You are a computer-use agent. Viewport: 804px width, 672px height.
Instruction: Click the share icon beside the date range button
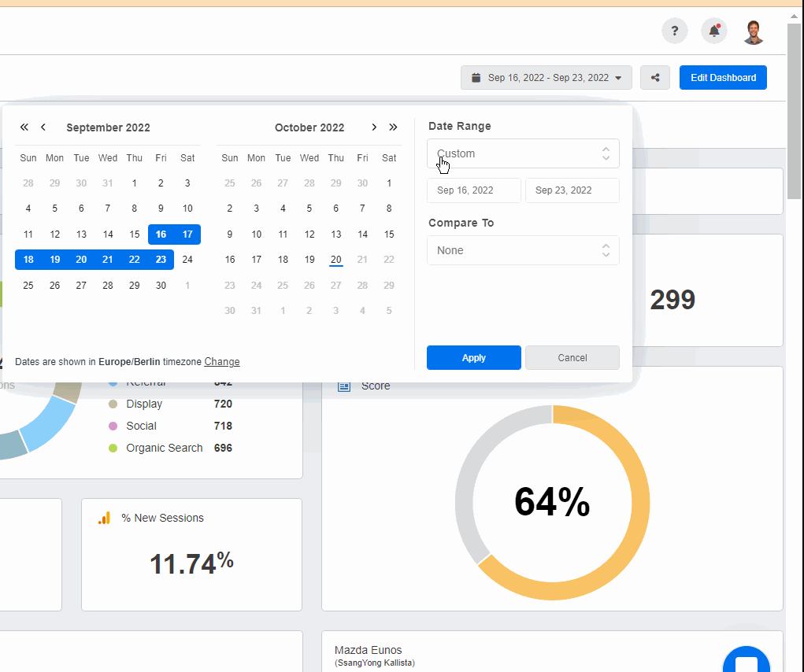click(654, 77)
